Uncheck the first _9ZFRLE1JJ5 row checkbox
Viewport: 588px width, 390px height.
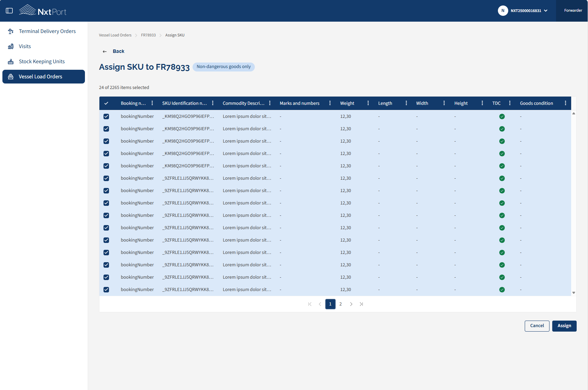click(x=106, y=178)
